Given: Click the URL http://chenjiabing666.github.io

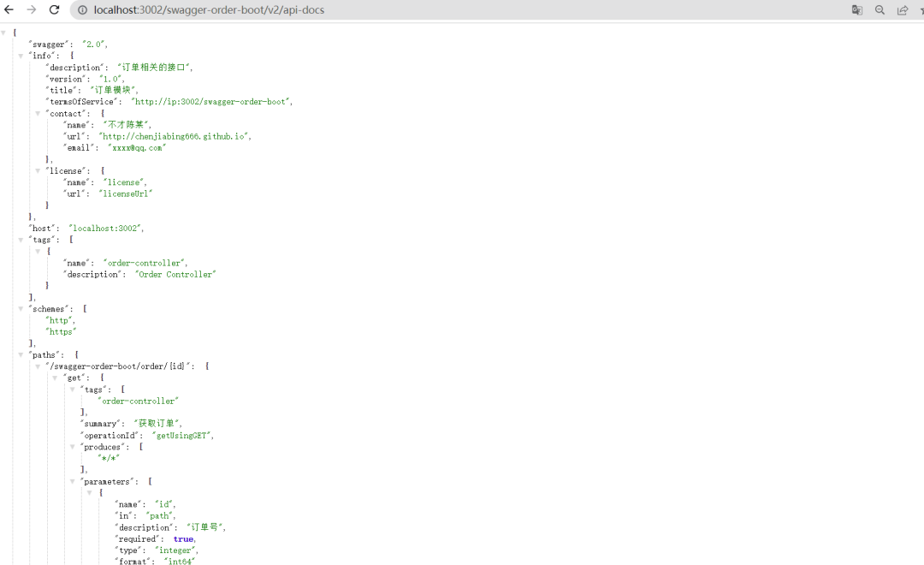Looking at the screenshot, I should 174,136.
